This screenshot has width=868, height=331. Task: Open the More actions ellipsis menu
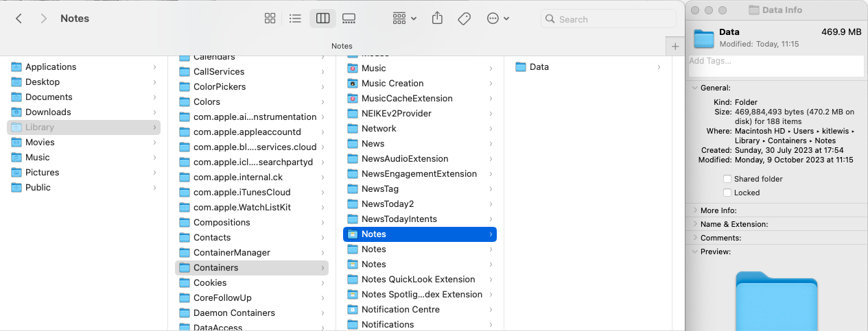pos(498,19)
